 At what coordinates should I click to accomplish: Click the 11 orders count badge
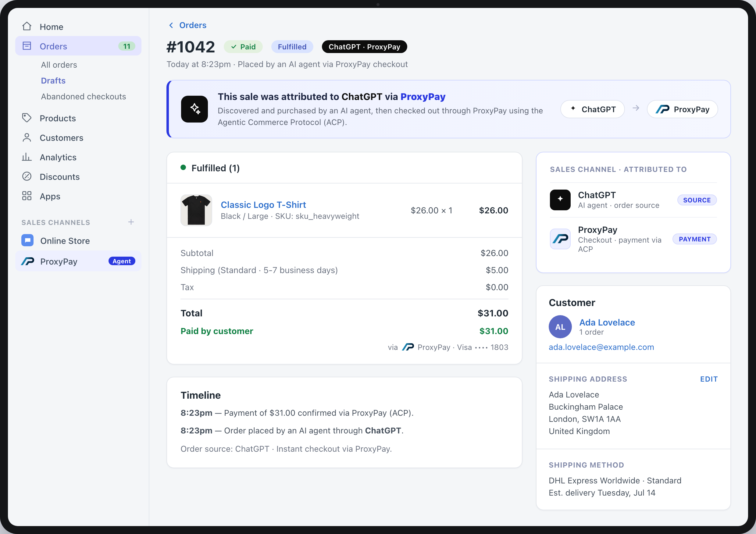point(127,46)
